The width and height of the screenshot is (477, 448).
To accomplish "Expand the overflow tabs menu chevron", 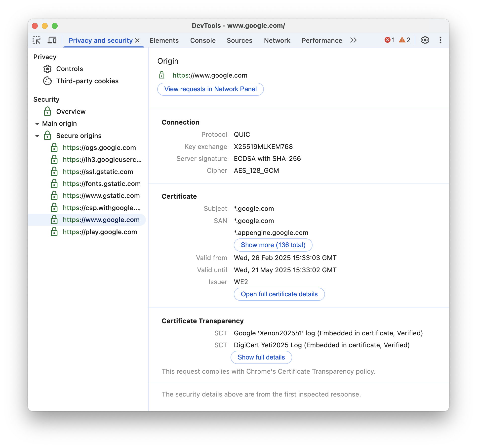I will [354, 41].
